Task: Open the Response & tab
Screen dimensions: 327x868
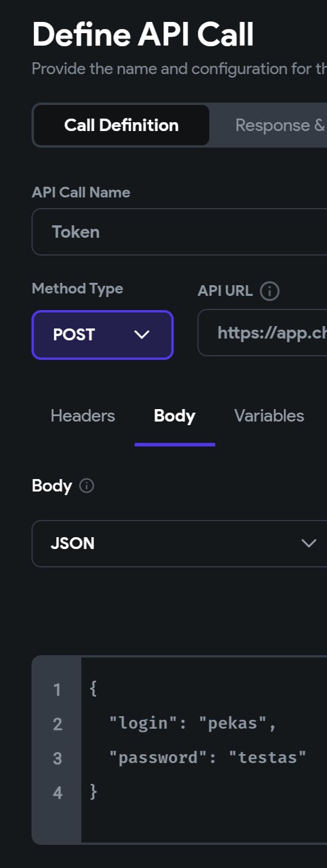Action: coord(280,125)
